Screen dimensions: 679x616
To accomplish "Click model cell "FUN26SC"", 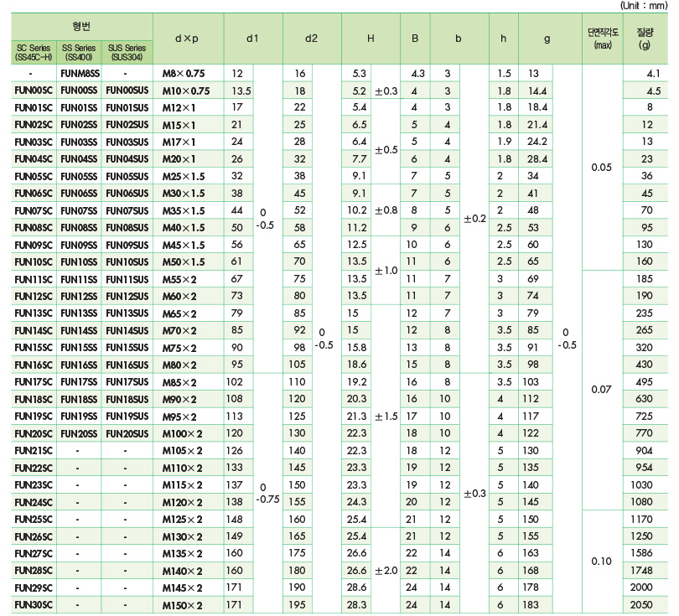I will coord(34,536).
